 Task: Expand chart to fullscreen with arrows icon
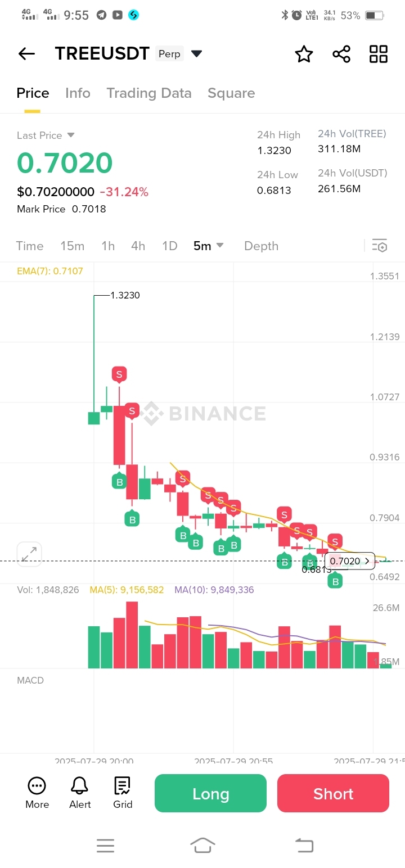(x=29, y=554)
